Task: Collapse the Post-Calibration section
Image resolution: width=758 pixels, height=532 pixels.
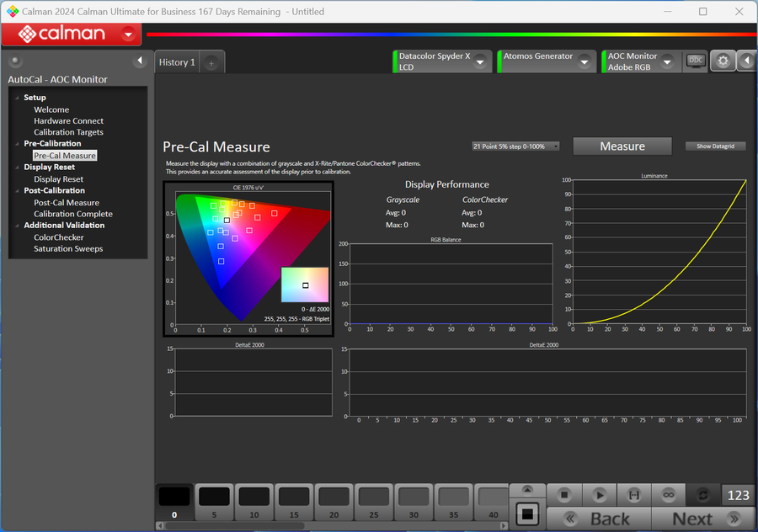Action: coord(18,190)
